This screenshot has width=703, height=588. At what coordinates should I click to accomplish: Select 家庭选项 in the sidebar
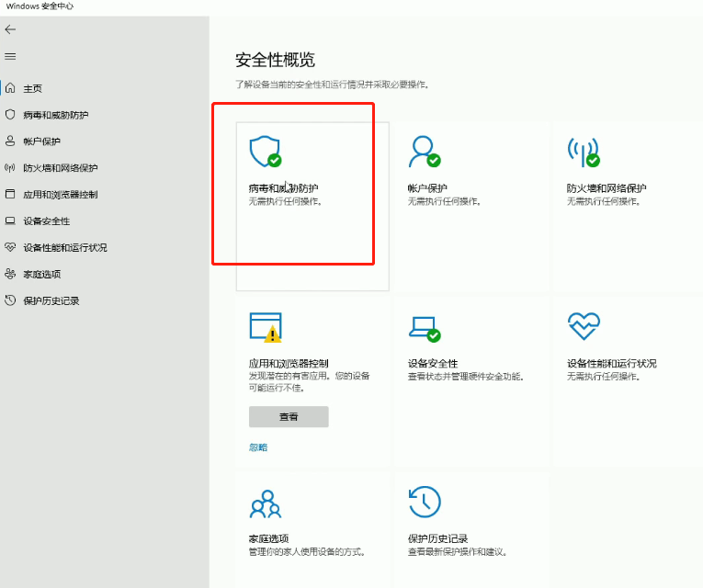[x=41, y=275]
